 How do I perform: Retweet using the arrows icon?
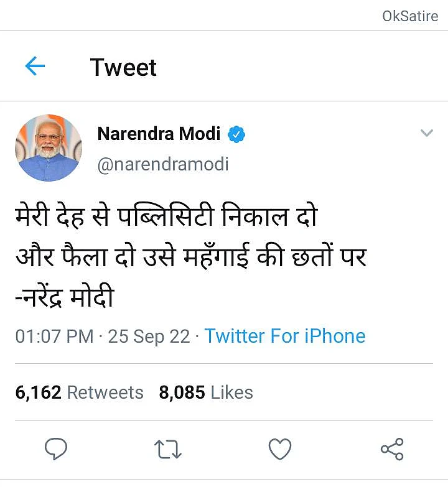click(168, 448)
